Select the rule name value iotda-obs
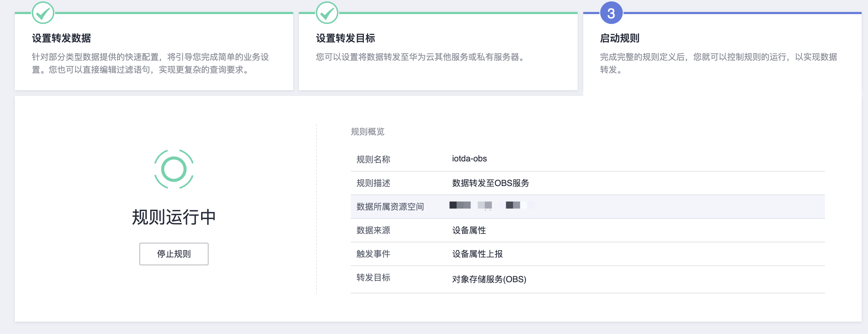This screenshot has width=868, height=334. tap(469, 159)
